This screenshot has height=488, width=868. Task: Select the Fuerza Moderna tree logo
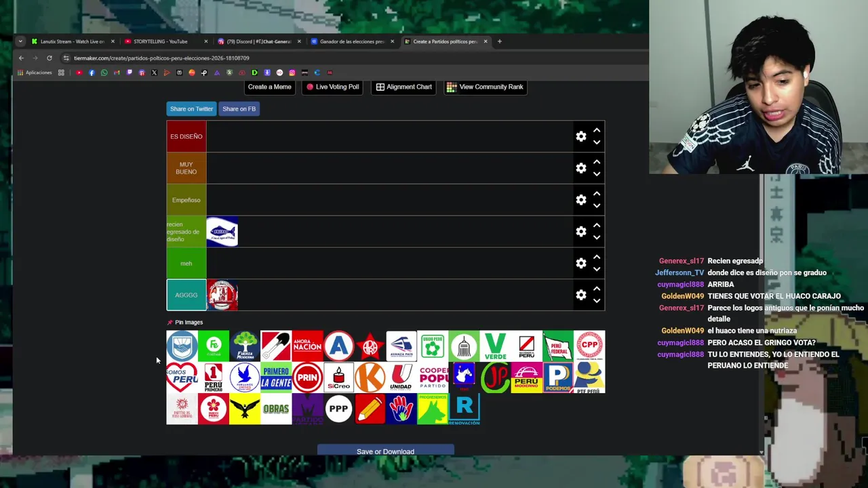[245, 346]
